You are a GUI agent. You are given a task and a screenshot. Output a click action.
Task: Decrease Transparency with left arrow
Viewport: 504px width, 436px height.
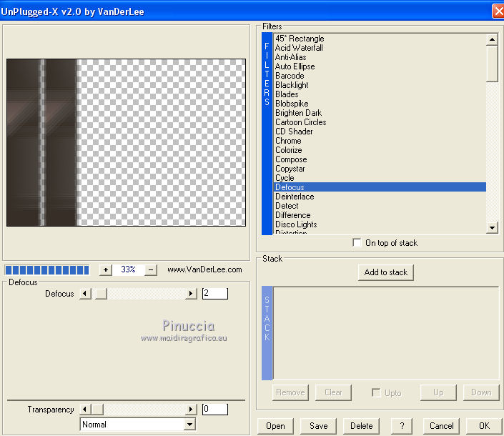point(85,409)
